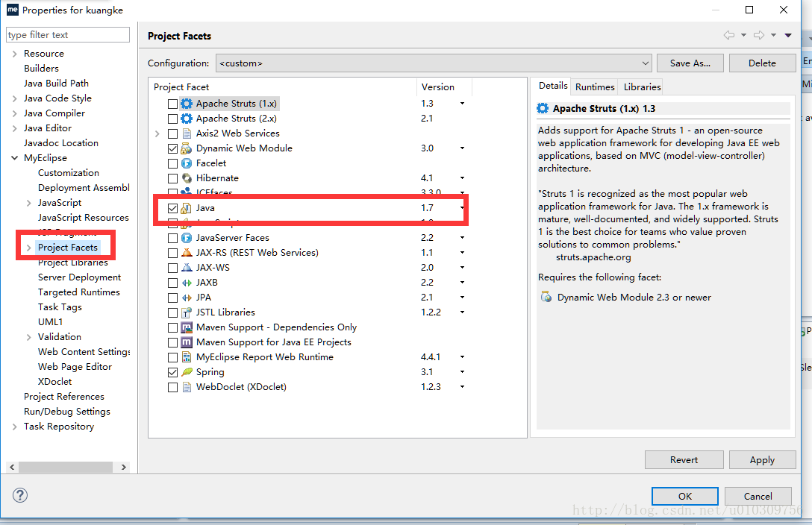Open version dropdown for Hibernate
This screenshot has height=525, width=812.
pyautogui.click(x=462, y=178)
